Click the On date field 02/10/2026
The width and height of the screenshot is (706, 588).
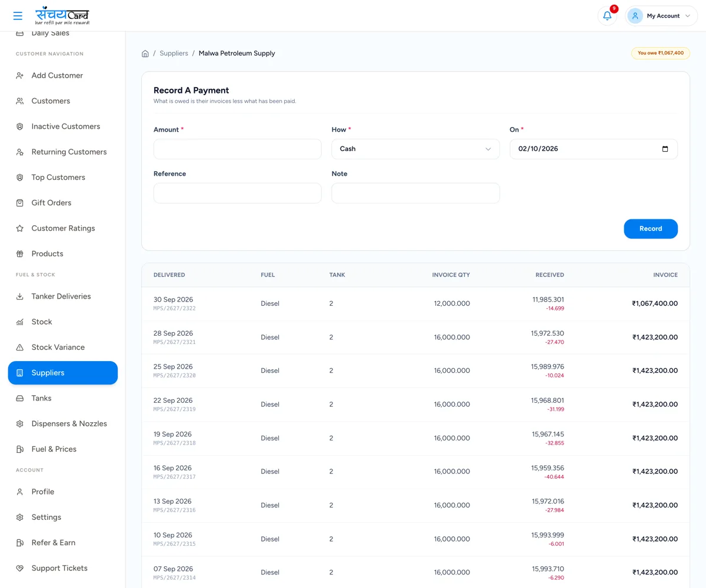(594, 149)
